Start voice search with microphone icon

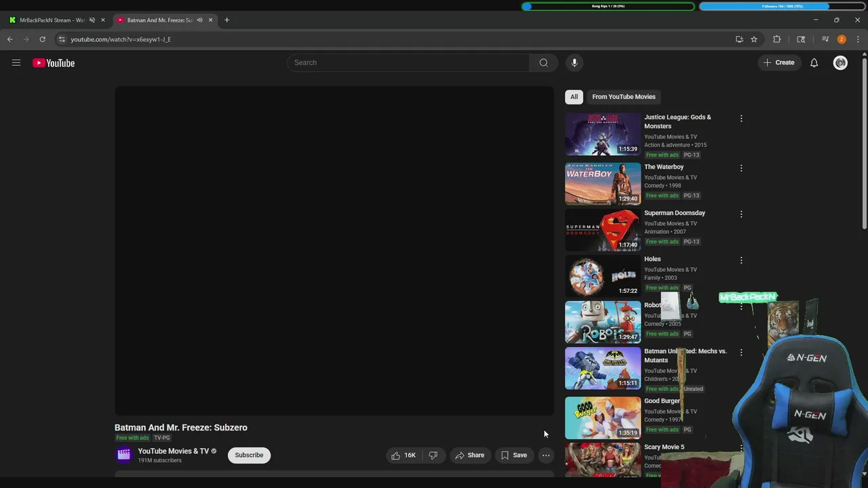coord(574,62)
